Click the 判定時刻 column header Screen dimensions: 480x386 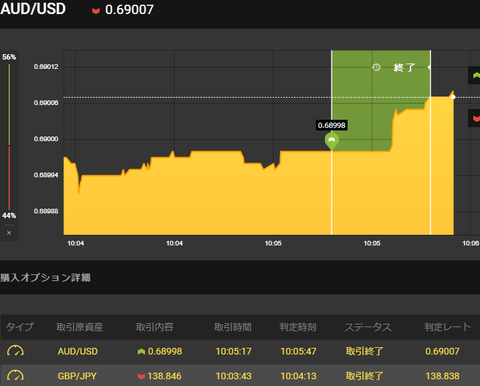(x=298, y=327)
